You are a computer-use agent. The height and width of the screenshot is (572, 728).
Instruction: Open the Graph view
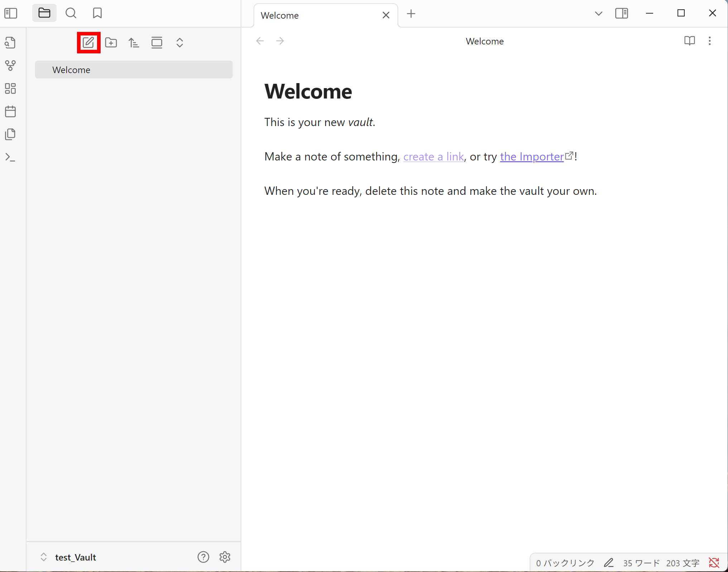(10, 66)
